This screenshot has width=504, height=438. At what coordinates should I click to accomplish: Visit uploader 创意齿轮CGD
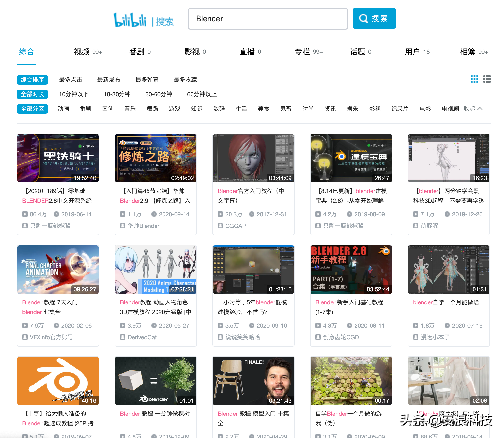pyautogui.click(x=341, y=337)
